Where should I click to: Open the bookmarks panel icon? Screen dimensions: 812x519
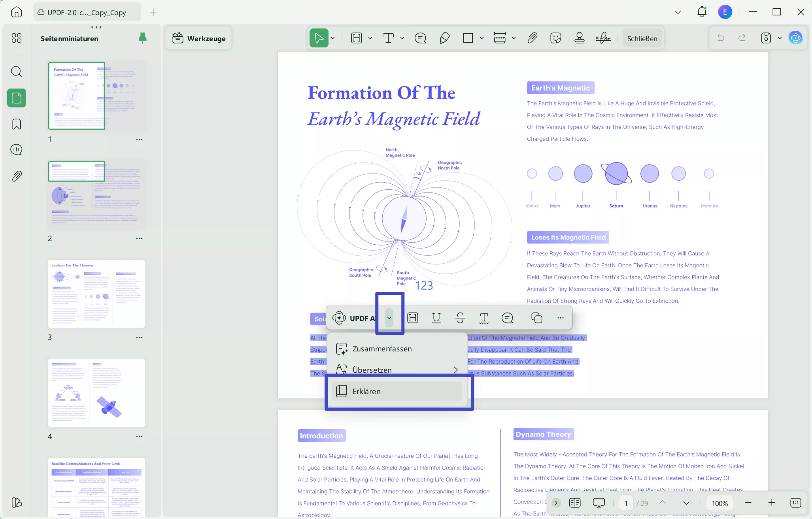click(16, 124)
